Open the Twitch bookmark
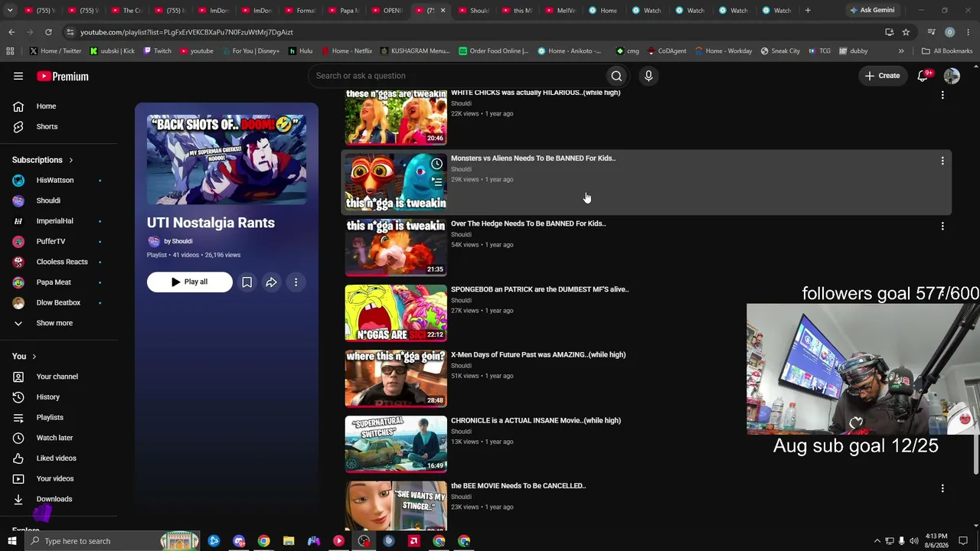980x551 pixels. [157, 51]
